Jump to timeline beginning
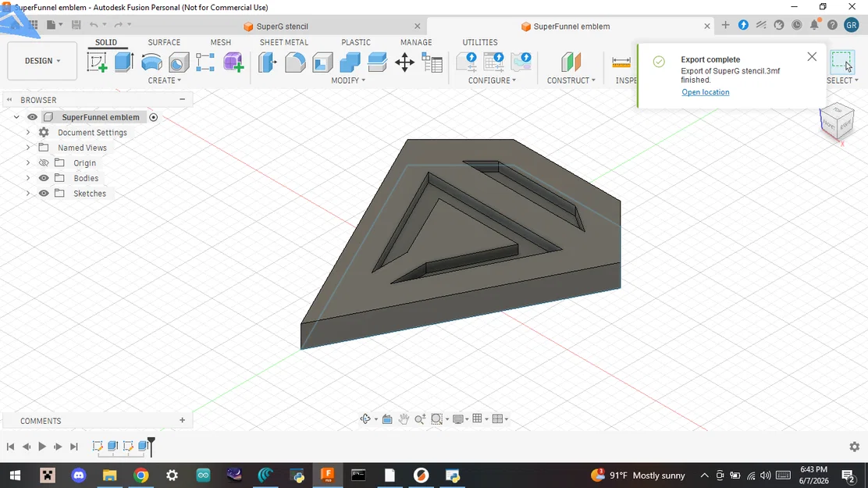This screenshot has height=488, width=868. pyautogui.click(x=10, y=447)
